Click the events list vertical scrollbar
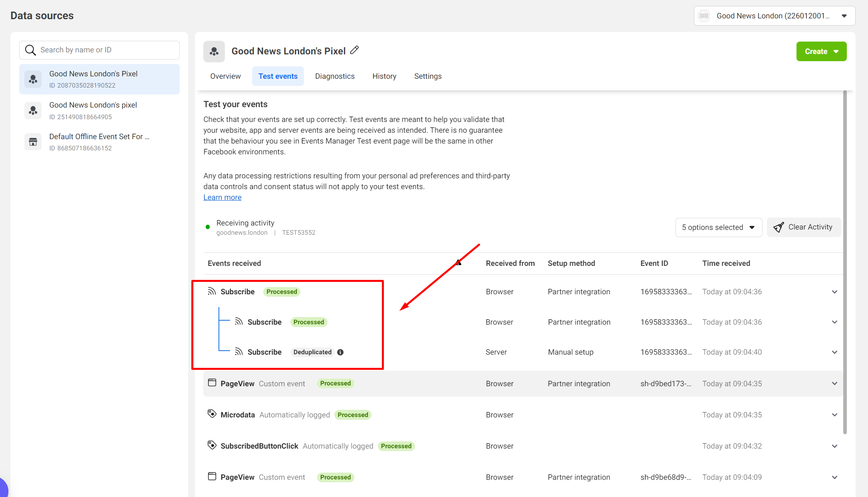868x497 pixels. pos(845,262)
